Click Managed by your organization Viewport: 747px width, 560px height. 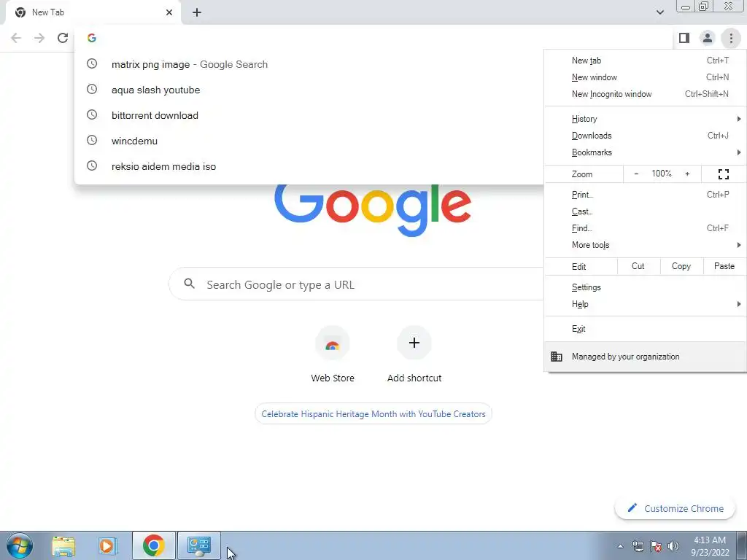[x=646, y=357]
